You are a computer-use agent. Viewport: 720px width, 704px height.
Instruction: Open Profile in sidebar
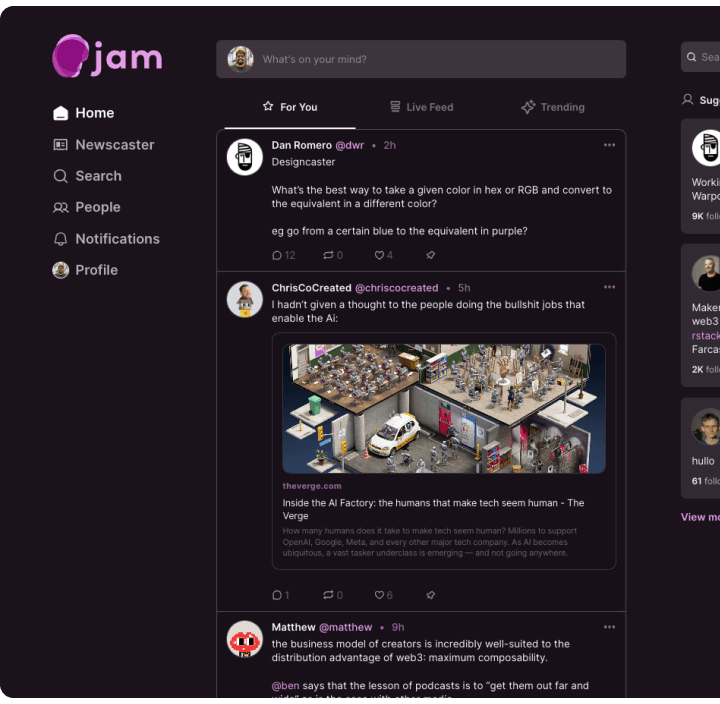pos(85,270)
